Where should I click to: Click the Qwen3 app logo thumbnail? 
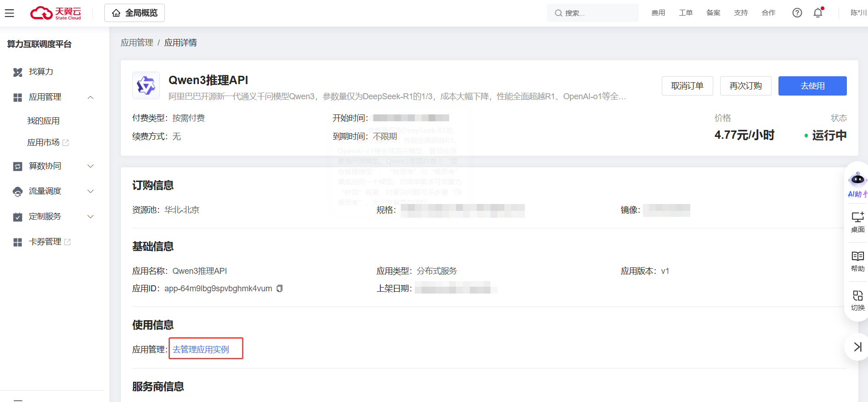tap(146, 85)
